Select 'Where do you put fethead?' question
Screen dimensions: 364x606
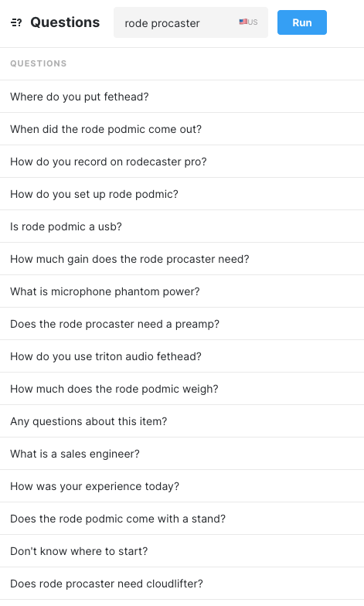click(182, 97)
